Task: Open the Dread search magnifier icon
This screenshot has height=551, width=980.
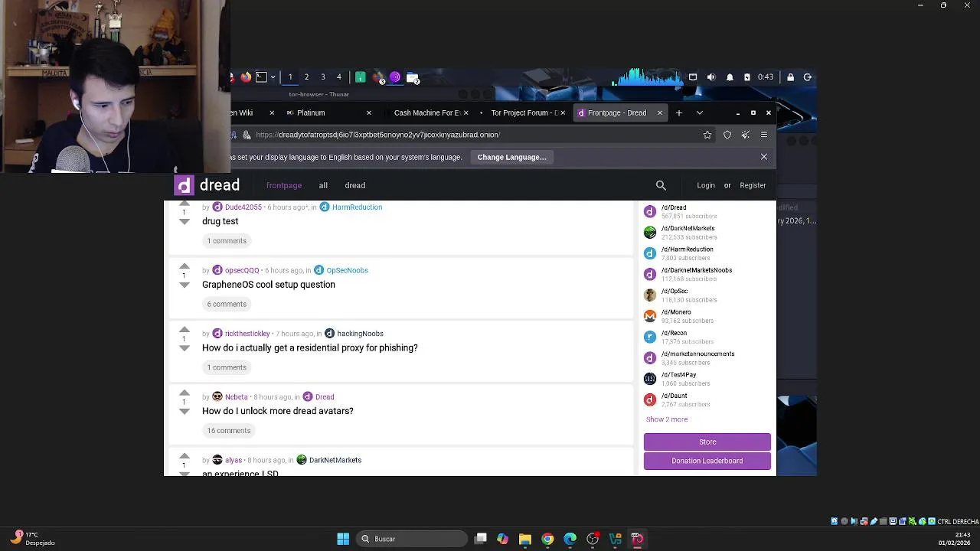Action: pyautogui.click(x=661, y=185)
